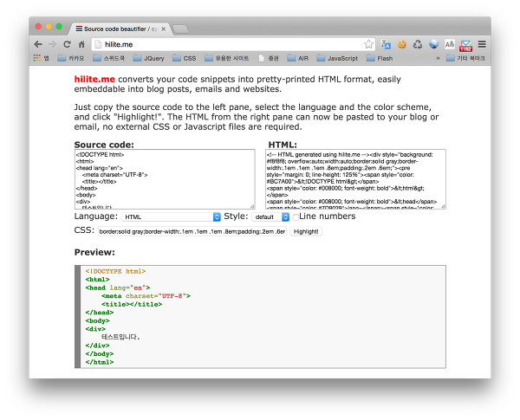Click the red hilite.me link
Image resolution: width=520 pixels, height=420 pixels.
[x=94, y=79]
